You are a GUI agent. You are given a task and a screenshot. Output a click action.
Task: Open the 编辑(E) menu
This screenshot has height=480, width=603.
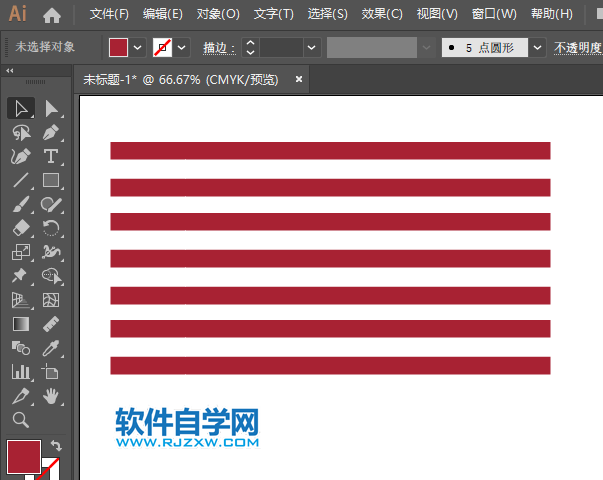(163, 14)
